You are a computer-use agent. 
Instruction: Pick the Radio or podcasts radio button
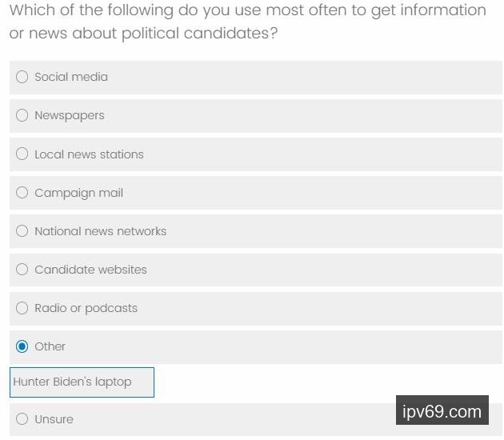point(22,308)
